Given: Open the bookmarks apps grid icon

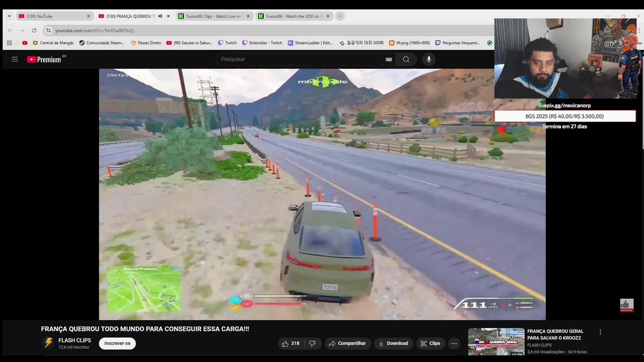Looking at the screenshot, I should click(9, 43).
